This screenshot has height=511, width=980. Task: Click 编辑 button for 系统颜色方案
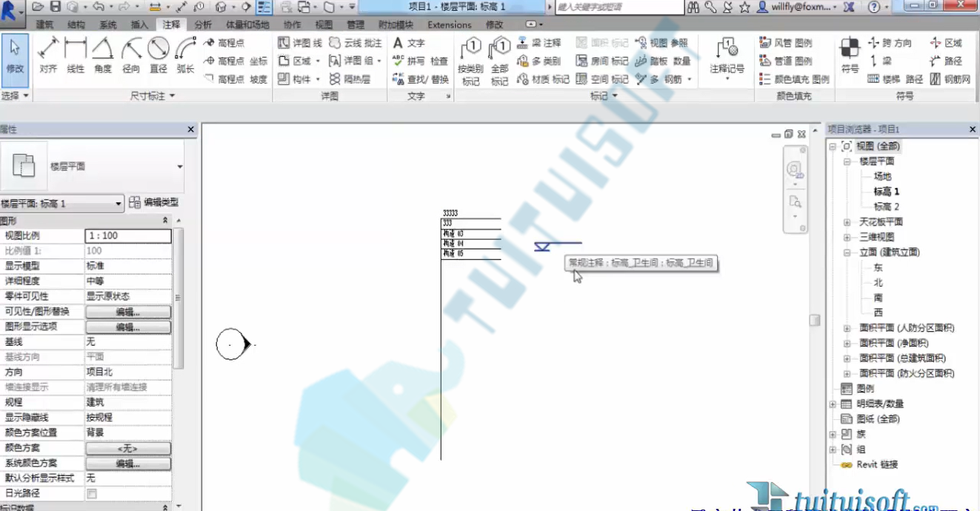128,464
